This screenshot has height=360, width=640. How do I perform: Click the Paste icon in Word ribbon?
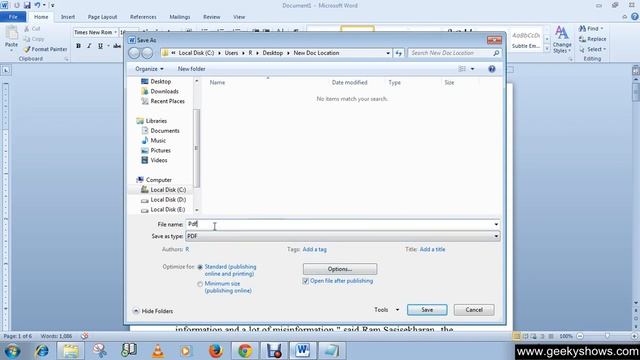coord(11,33)
